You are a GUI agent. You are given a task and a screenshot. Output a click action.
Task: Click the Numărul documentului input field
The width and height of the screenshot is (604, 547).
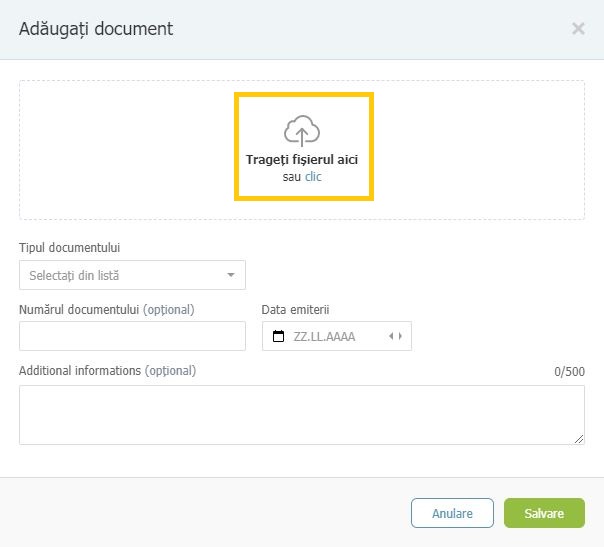click(x=132, y=336)
